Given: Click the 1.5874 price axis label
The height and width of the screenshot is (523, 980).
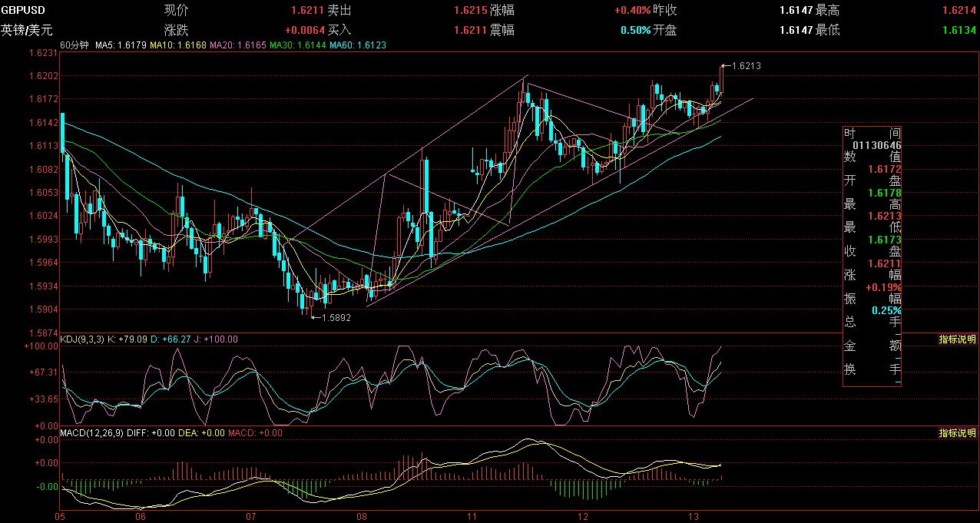Looking at the screenshot, I should 43,334.
